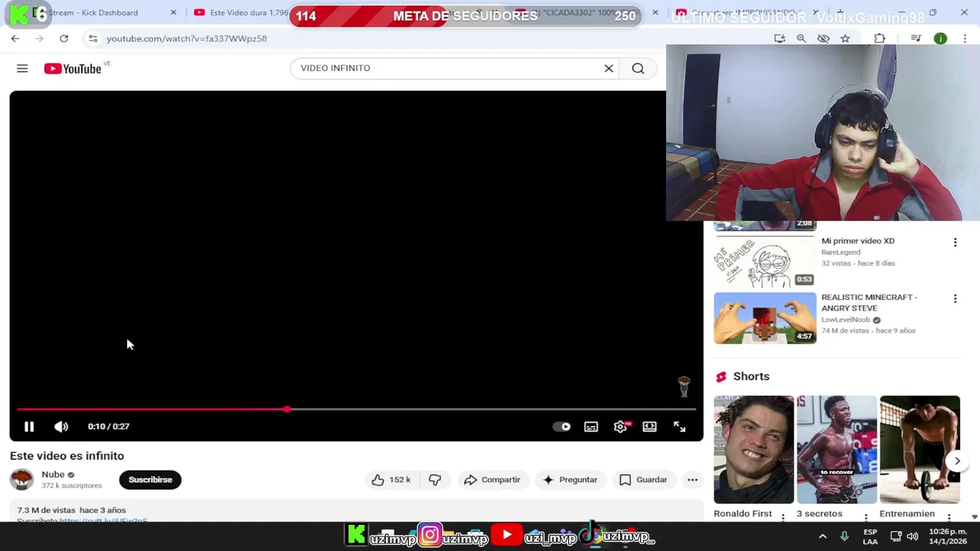Open the Ronaldo First short thumbnail

[754, 449]
